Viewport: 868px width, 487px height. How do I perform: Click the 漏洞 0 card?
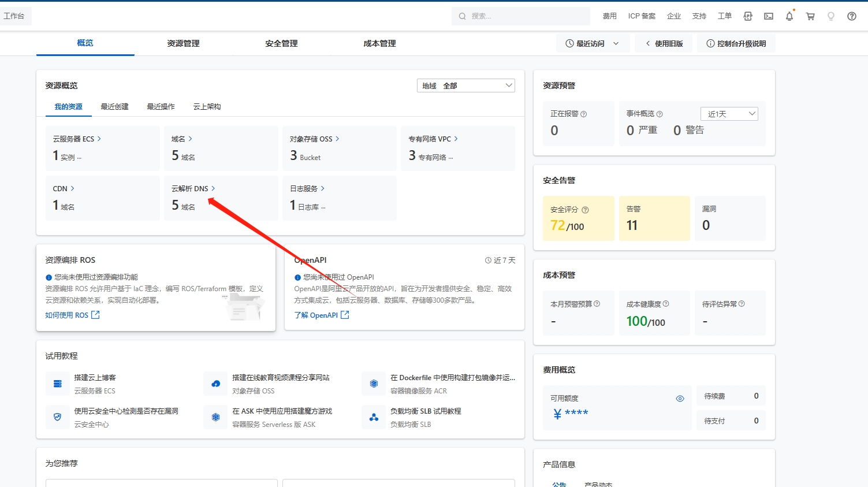(730, 218)
